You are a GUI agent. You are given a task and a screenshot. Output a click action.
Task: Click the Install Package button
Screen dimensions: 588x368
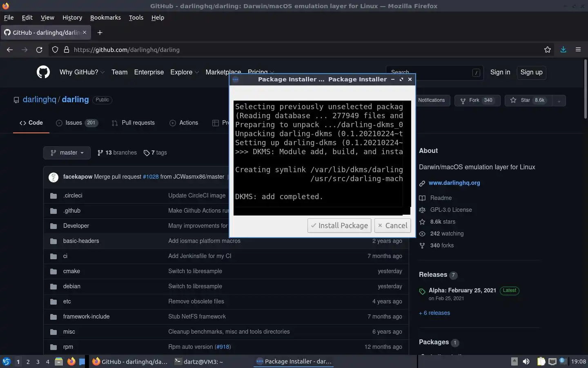click(339, 225)
